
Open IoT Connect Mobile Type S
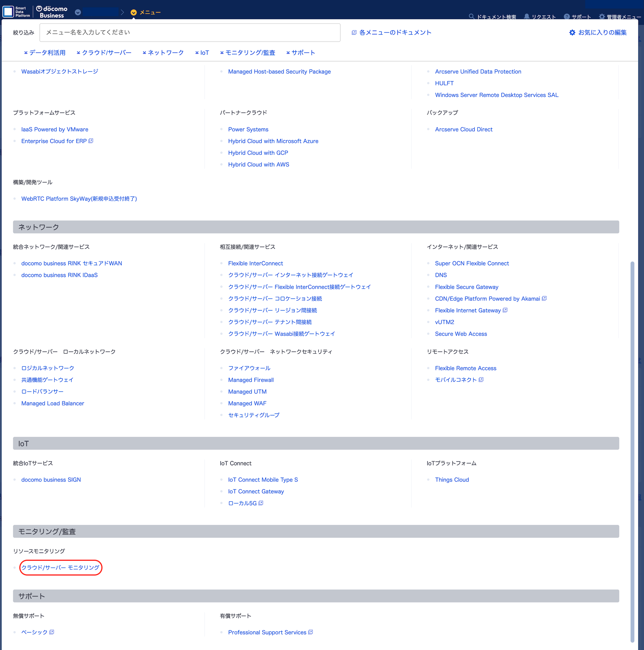[263, 480]
